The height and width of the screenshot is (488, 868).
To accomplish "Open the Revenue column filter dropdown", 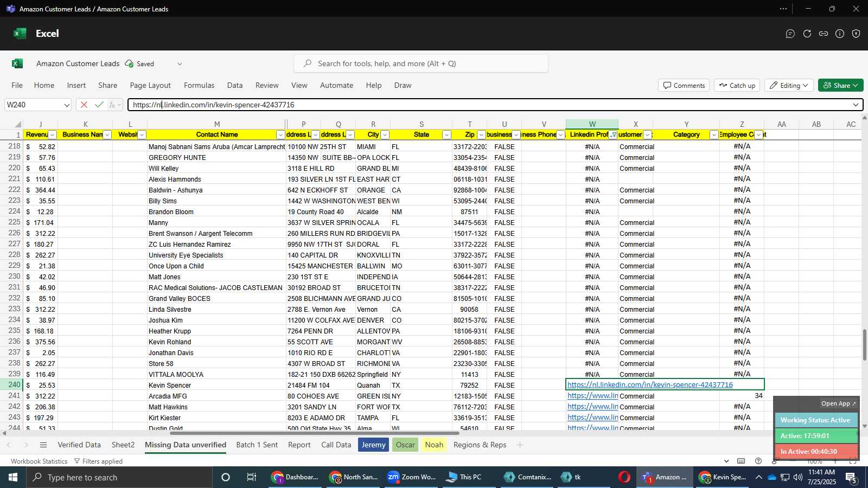I will coord(53,135).
